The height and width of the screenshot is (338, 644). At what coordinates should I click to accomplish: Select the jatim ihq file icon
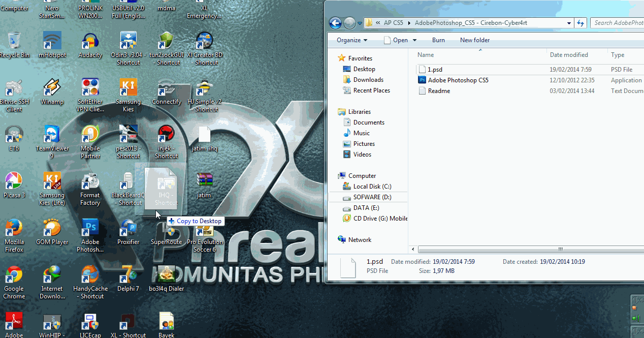(x=205, y=139)
